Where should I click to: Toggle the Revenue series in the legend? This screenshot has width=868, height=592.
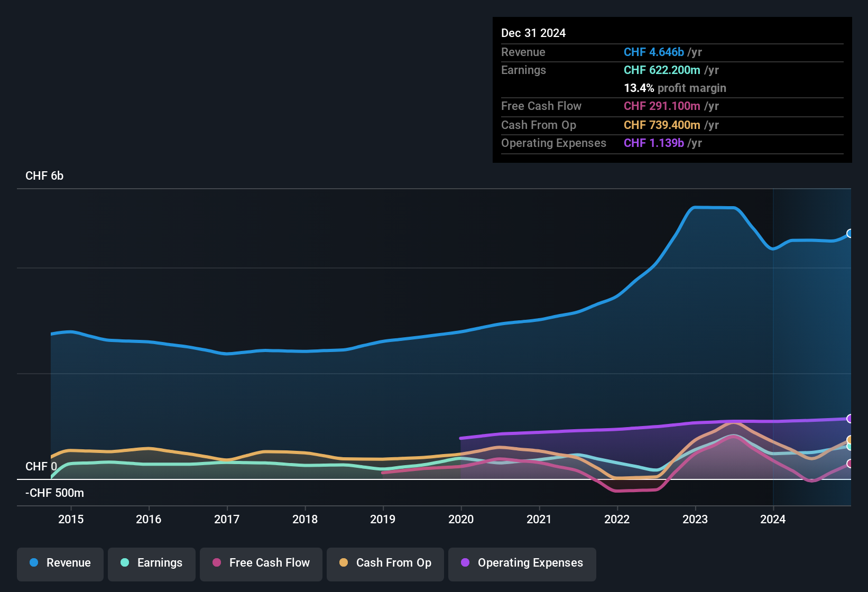point(60,563)
